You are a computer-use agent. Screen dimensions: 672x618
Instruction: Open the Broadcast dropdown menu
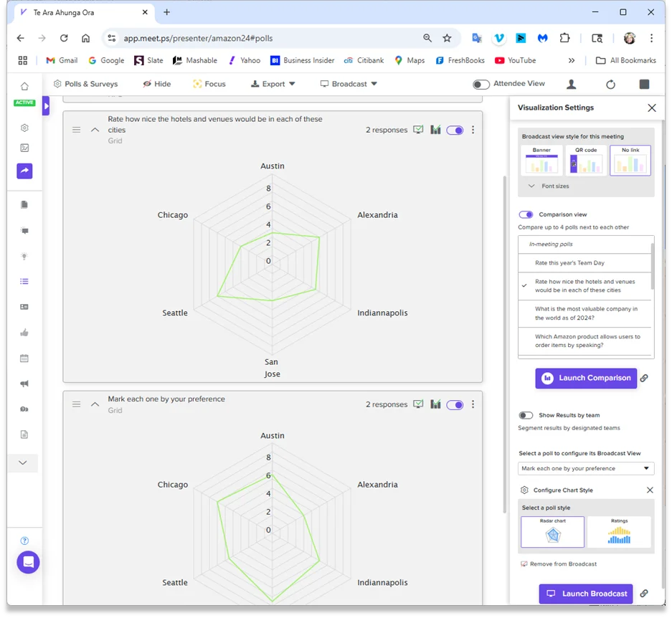click(349, 84)
